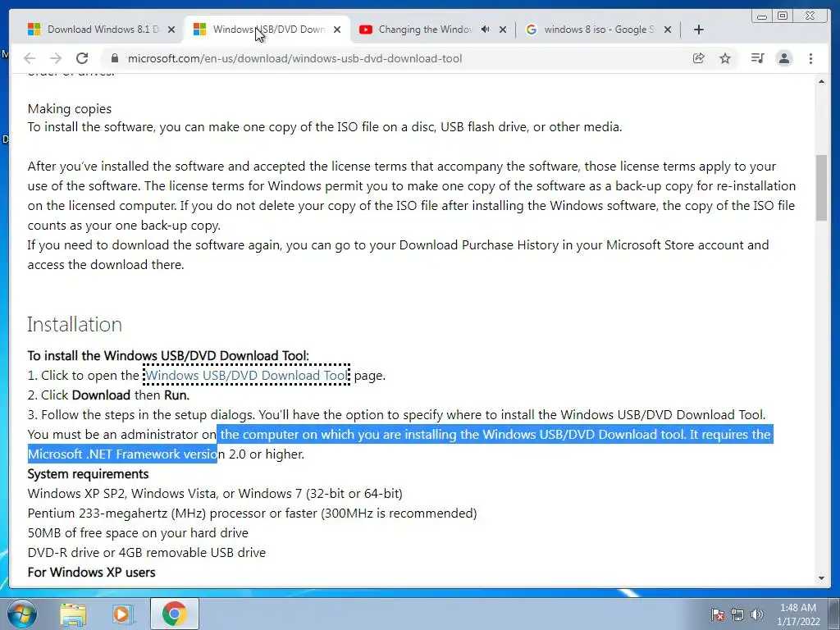Click DVD-R drive or 4GB line
The image size is (840, 630).
(146, 552)
